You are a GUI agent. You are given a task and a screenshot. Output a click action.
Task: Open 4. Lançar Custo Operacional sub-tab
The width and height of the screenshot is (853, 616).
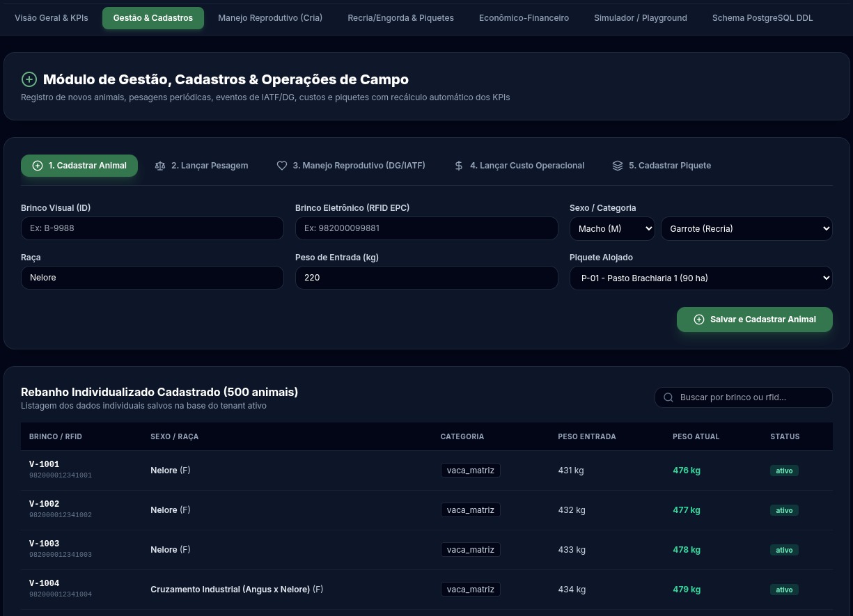(x=519, y=166)
